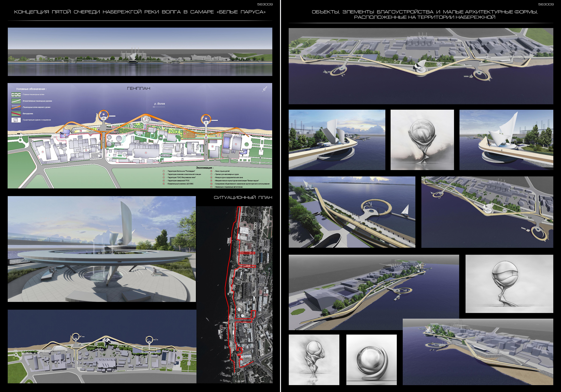
Task: Click the circular fountain plaza render
Action: coord(102,249)
